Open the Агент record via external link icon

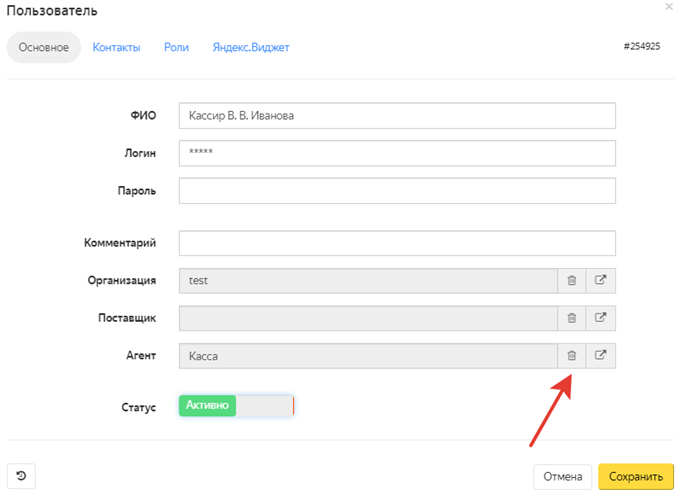coord(601,356)
